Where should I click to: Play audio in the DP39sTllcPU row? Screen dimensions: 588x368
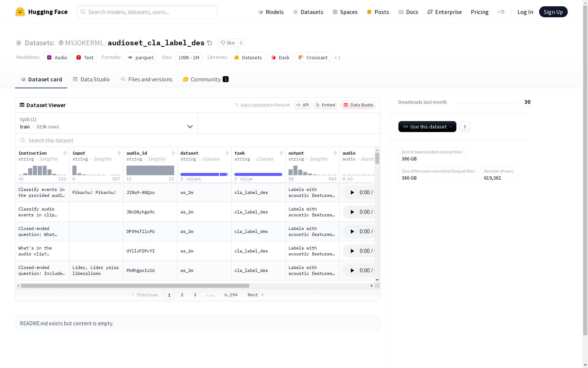(352, 231)
